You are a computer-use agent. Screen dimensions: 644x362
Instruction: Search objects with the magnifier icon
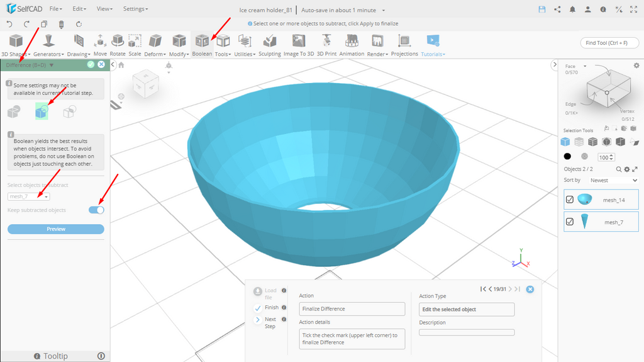point(619,169)
